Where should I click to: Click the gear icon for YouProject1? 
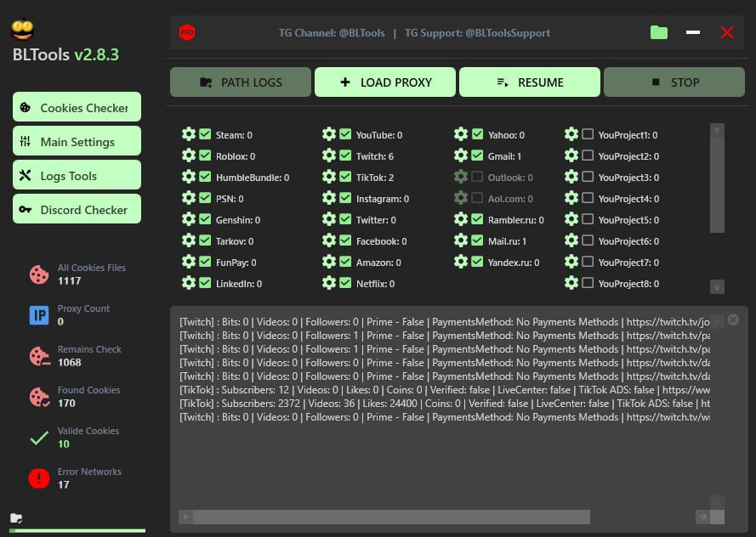coord(571,134)
